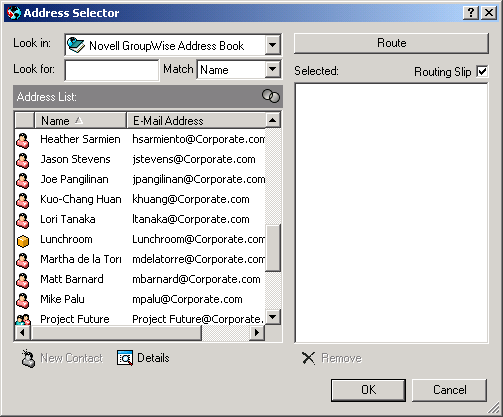503x417 pixels.
Task: Click the Address Selector title bar icon
Action: click(x=14, y=13)
